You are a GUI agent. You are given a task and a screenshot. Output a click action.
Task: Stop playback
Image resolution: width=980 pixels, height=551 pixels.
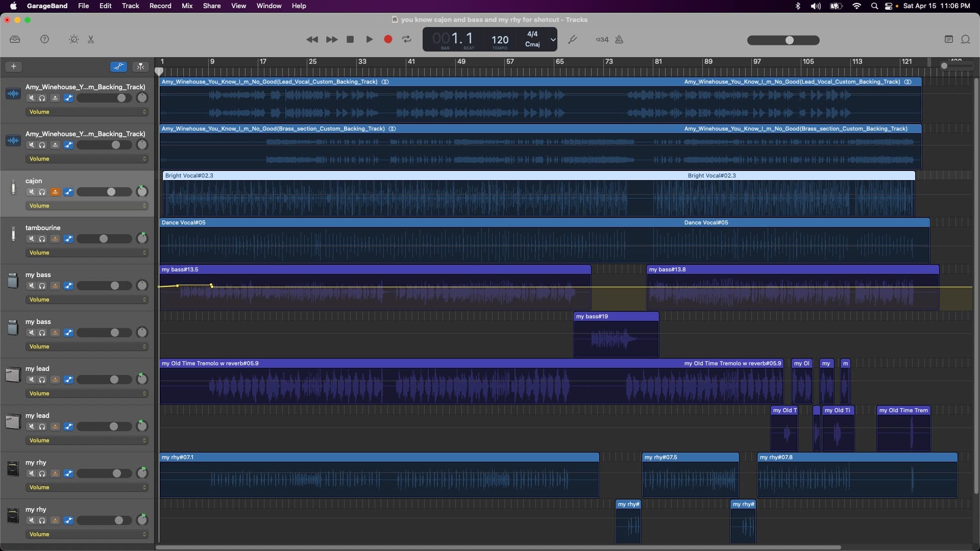coord(350,39)
